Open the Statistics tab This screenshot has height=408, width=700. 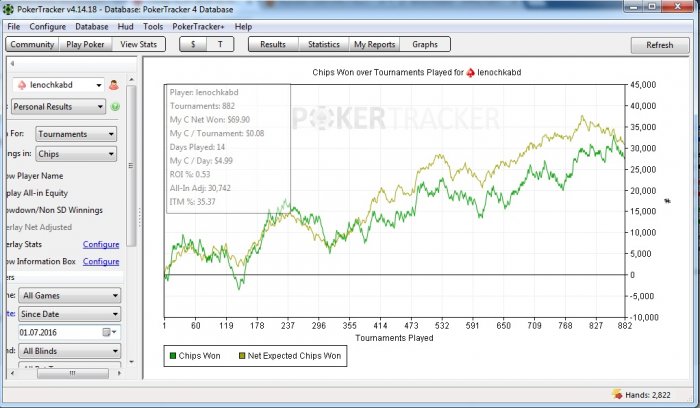(x=324, y=44)
